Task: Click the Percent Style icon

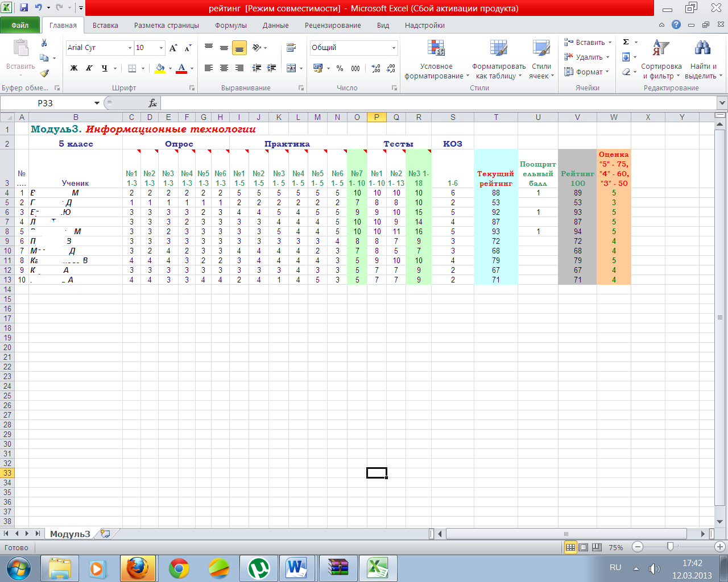Action: pos(340,68)
